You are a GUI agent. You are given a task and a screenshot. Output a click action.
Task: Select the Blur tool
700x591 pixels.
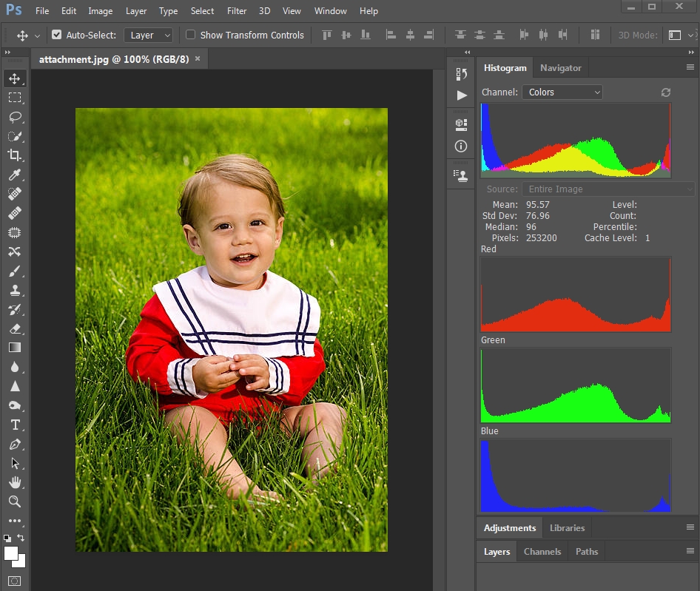click(15, 367)
